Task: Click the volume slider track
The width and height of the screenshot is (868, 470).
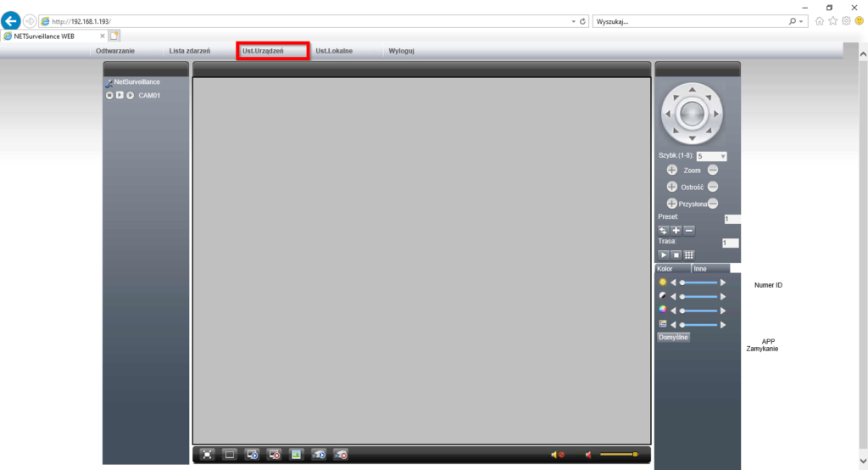Action: [x=618, y=456]
